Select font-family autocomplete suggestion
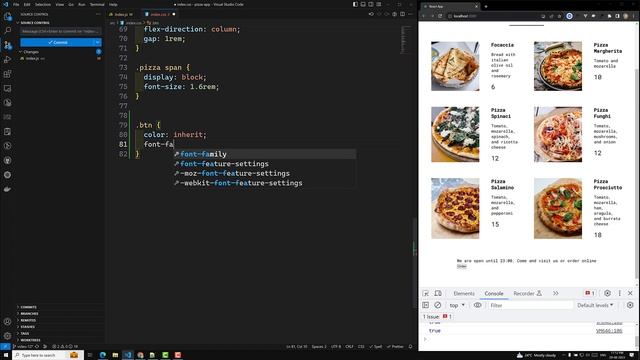The image size is (640, 360). point(265,154)
